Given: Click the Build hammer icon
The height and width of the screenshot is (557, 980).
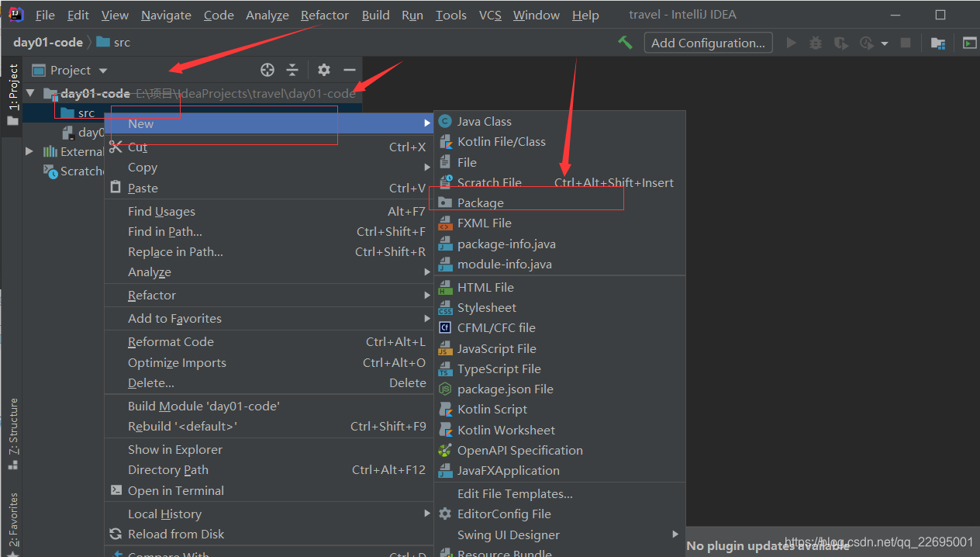Looking at the screenshot, I should pos(625,43).
